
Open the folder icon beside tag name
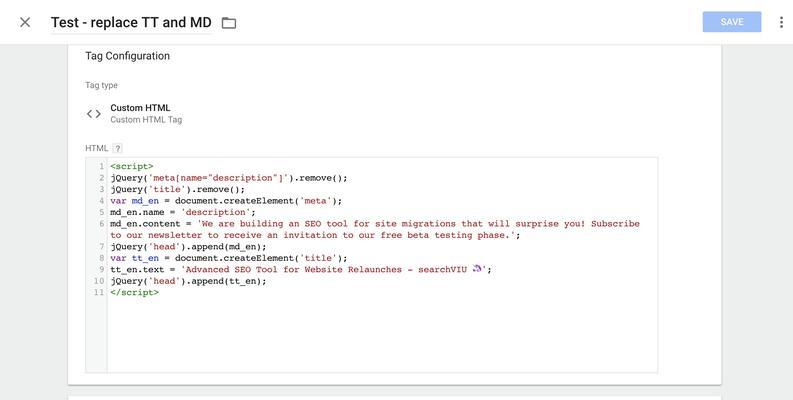point(229,23)
